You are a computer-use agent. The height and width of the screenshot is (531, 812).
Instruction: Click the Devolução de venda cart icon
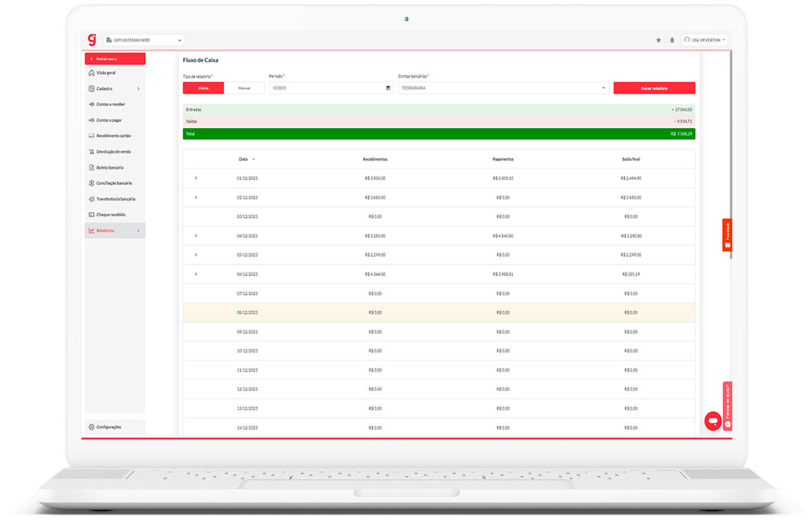click(92, 152)
